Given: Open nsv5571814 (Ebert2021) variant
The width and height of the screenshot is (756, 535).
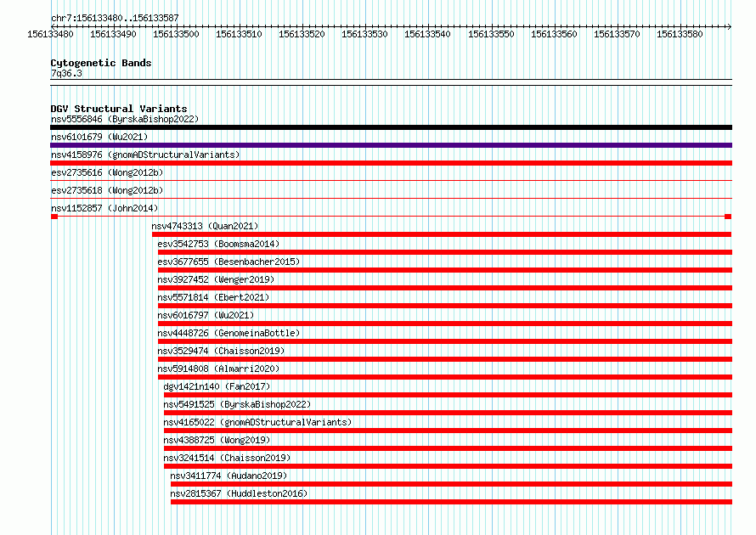Looking at the screenshot, I should coord(213,297).
